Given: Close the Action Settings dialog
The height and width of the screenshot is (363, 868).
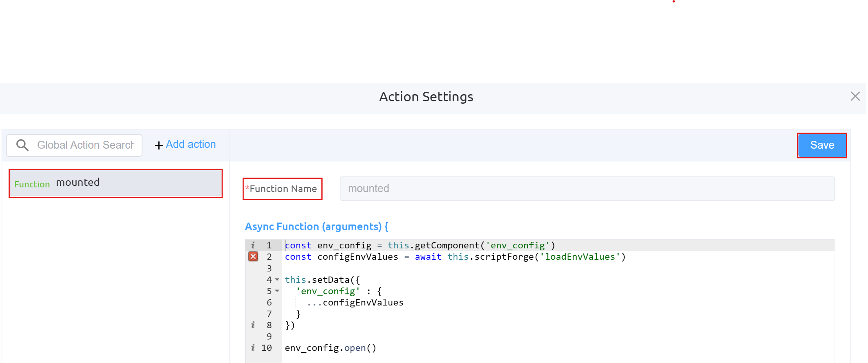Looking at the screenshot, I should (x=855, y=96).
